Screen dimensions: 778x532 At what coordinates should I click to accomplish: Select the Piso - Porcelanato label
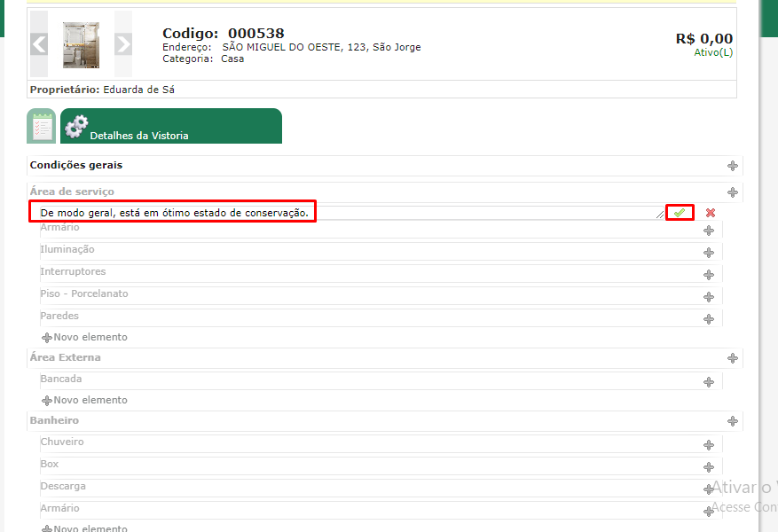[x=84, y=293]
